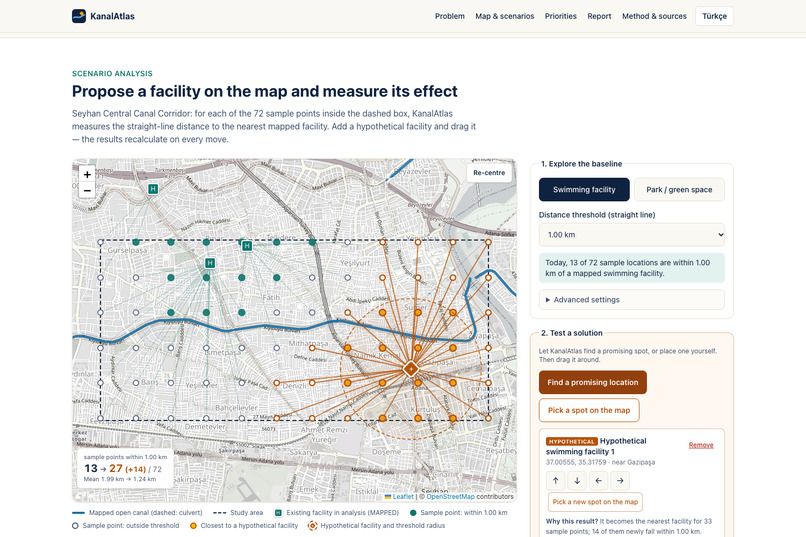Nudge hypothetical facility right with arrow button
Screen dimensions: 806x537
pyautogui.click(x=620, y=480)
